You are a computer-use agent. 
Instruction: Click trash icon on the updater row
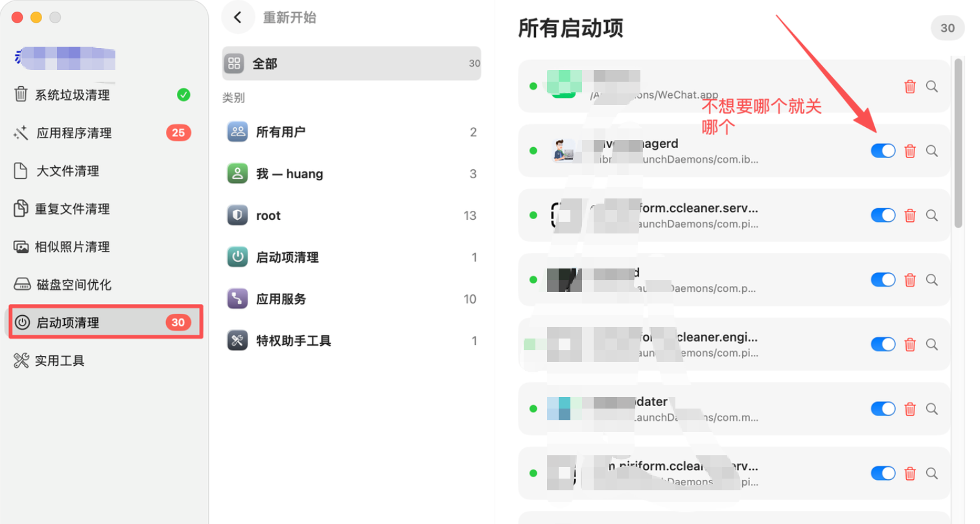click(910, 409)
